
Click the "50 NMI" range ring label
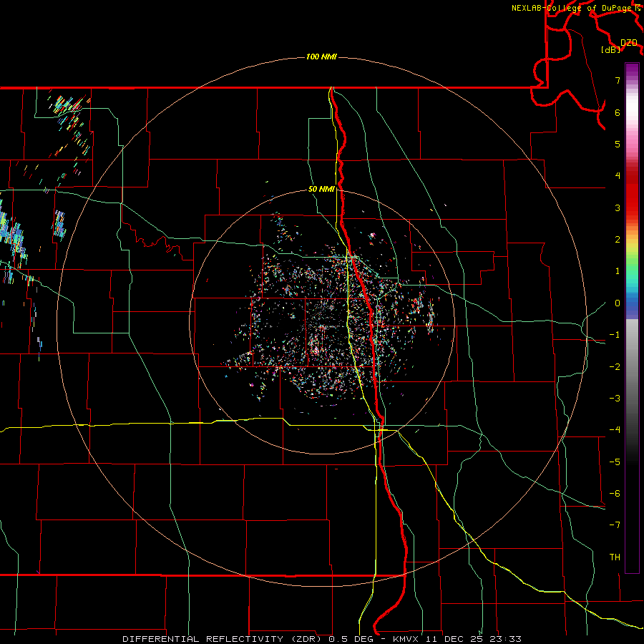pos(321,190)
